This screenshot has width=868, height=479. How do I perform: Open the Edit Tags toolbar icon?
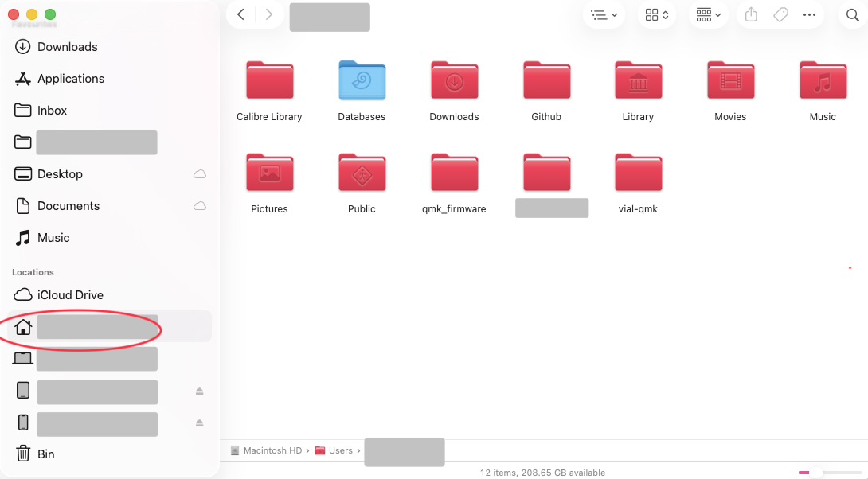[780, 15]
